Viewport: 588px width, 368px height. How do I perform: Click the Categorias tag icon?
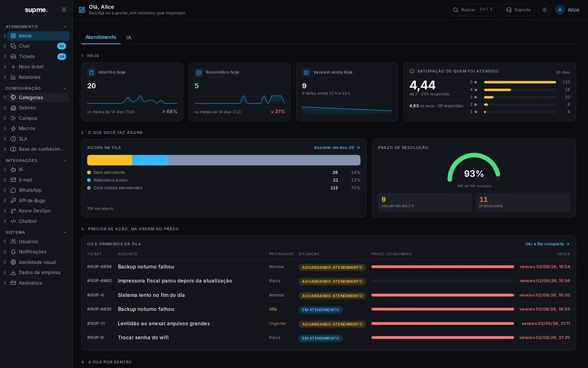[x=13, y=97]
